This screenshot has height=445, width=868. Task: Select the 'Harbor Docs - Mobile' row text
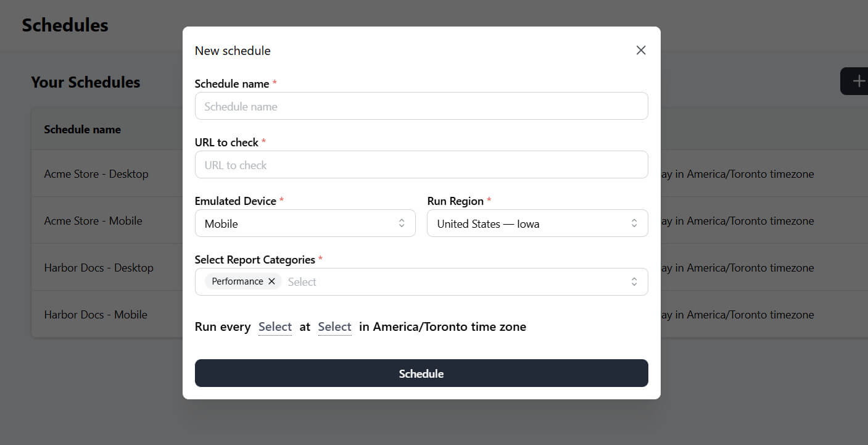click(x=96, y=315)
